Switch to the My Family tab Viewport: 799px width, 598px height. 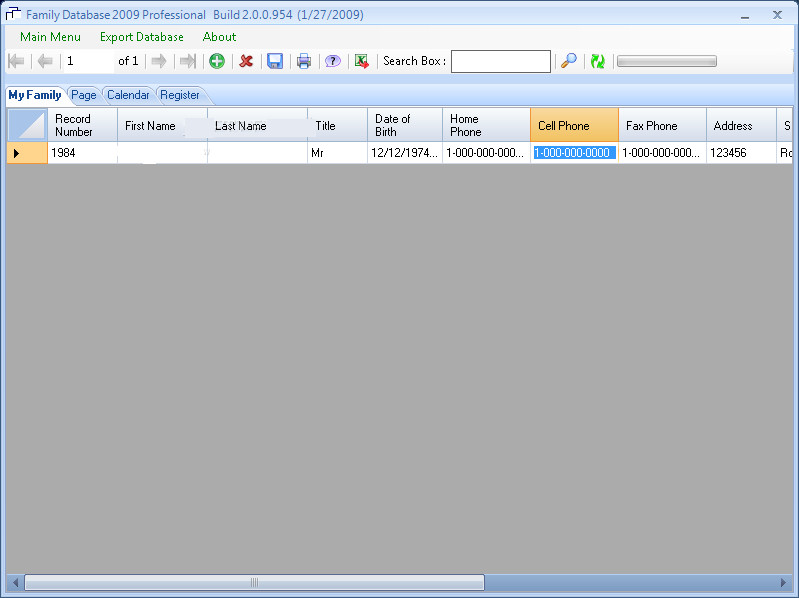[x=35, y=95]
